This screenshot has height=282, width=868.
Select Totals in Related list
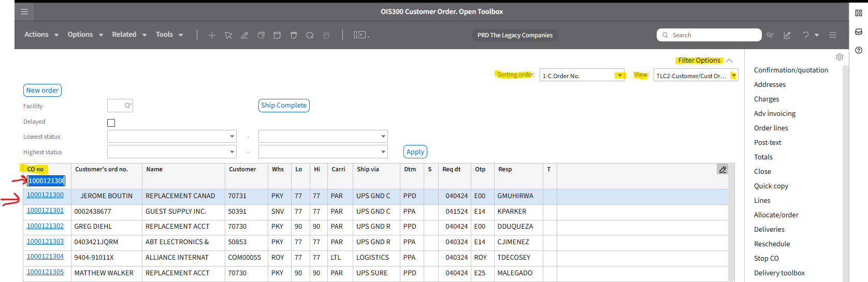(x=763, y=157)
